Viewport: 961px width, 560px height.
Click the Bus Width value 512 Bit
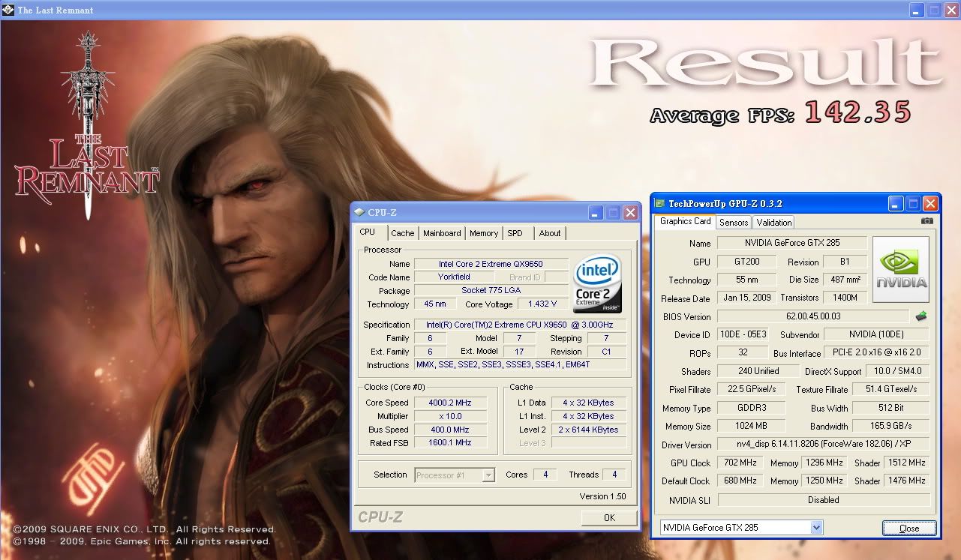(x=890, y=408)
